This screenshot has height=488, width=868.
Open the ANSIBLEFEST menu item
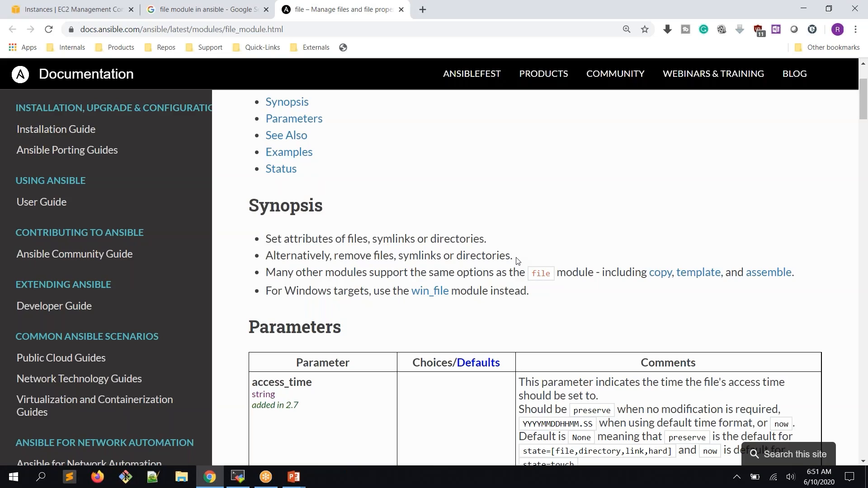point(472,74)
